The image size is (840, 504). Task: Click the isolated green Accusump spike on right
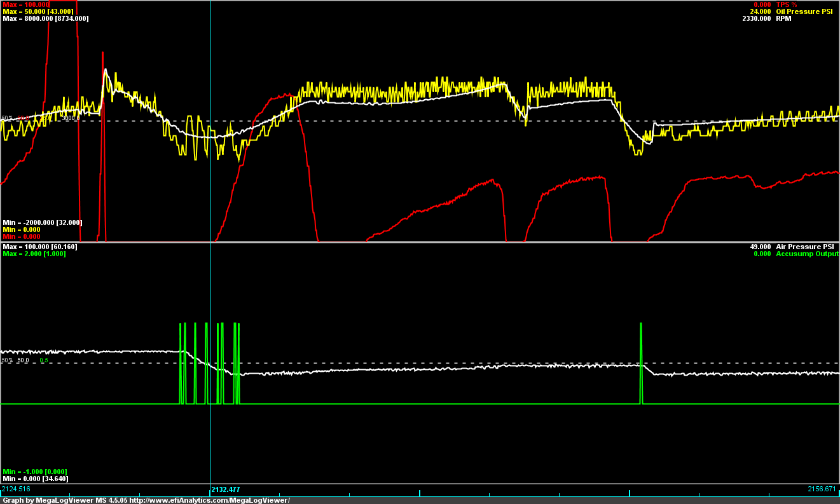click(641, 362)
